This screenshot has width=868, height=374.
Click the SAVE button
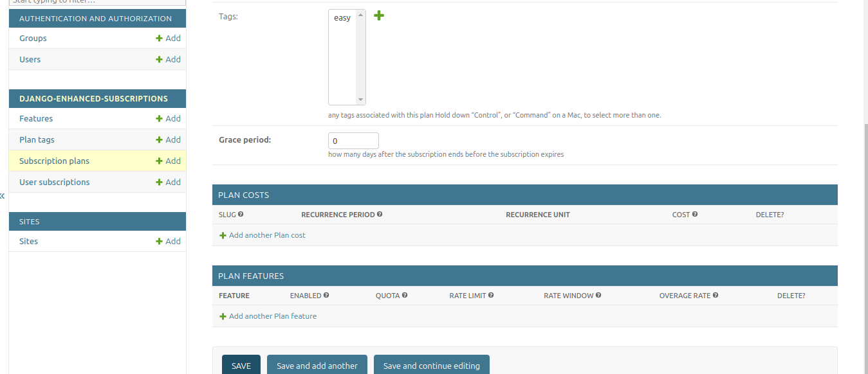241,365
